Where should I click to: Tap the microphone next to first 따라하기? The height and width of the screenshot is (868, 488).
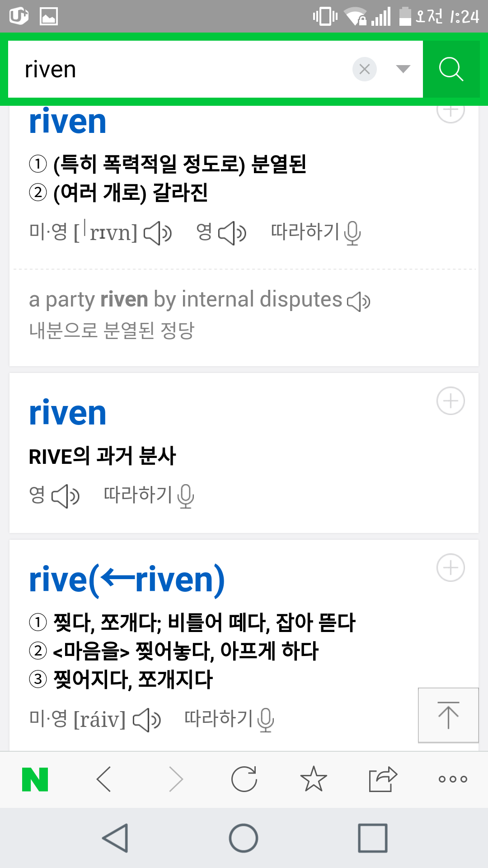point(352,233)
